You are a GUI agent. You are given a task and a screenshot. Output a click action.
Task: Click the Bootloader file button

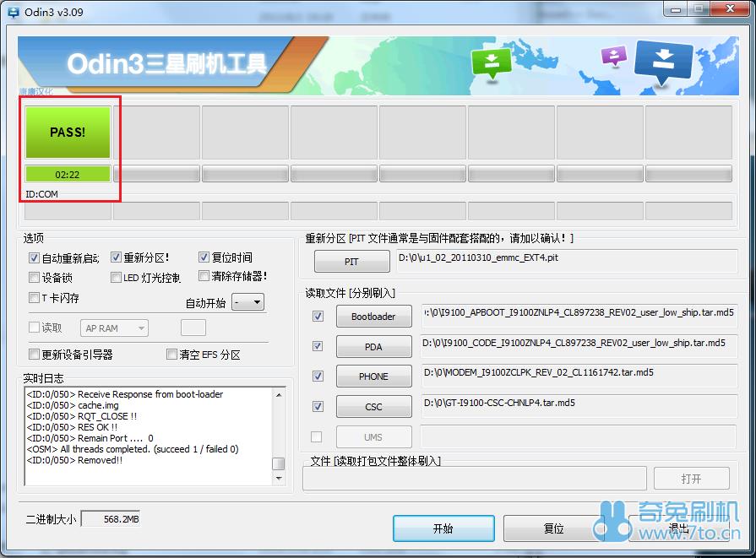click(373, 317)
